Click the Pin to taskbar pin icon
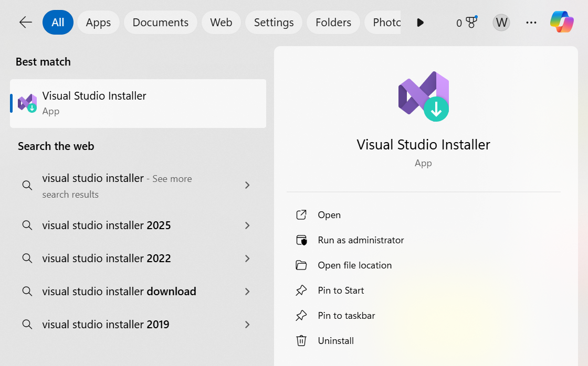The image size is (588, 366). coord(301,316)
